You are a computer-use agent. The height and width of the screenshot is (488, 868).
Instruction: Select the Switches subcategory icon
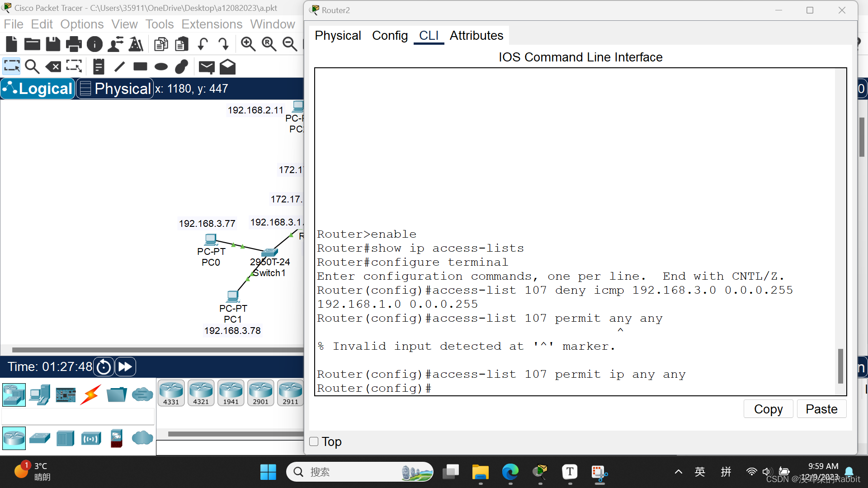point(40,438)
